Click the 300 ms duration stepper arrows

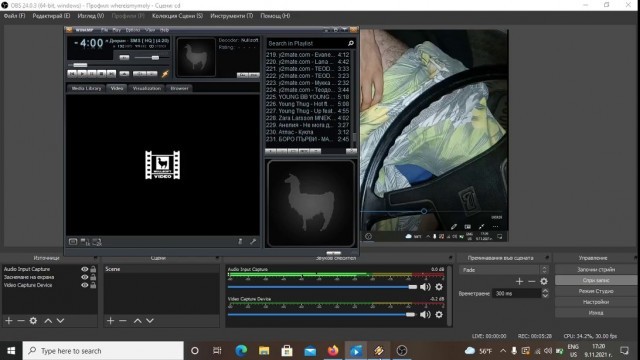545,293
